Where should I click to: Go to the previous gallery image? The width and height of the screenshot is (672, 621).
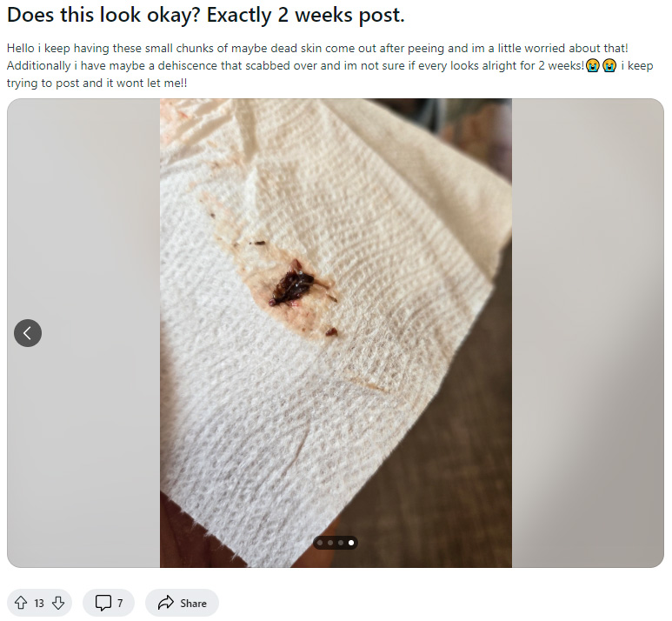pyautogui.click(x=28, y=333)
